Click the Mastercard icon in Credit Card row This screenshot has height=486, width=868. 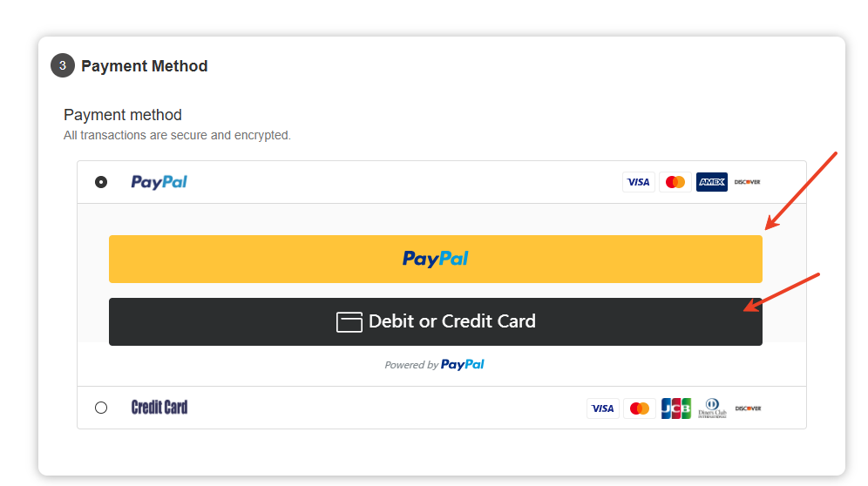tap(639, 408)
